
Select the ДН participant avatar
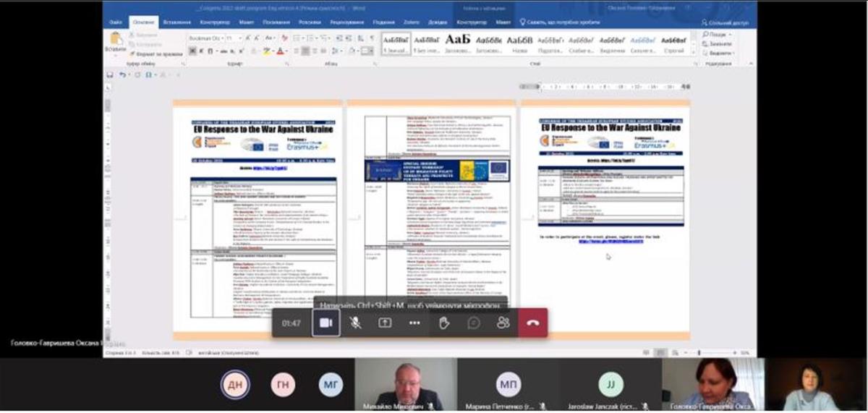(237, 384)
